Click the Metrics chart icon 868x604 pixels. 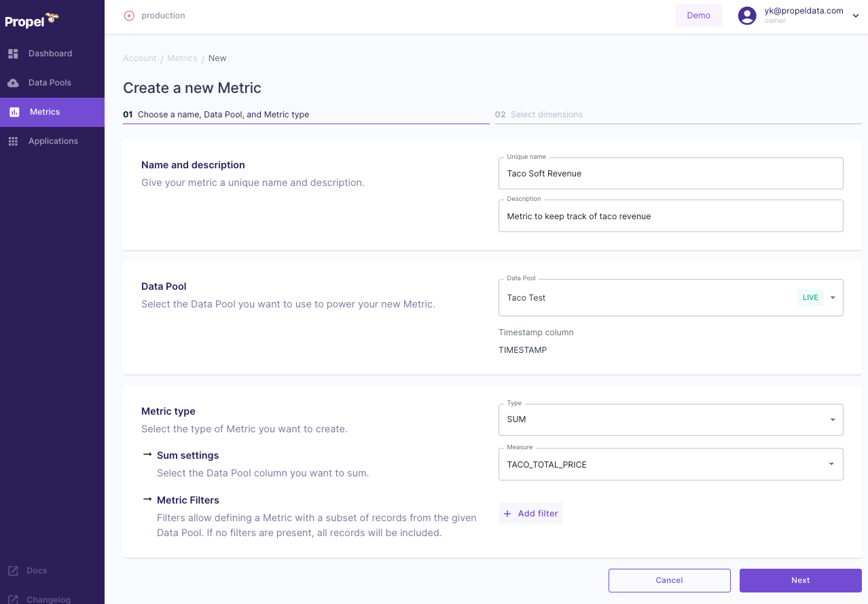(14, 112)
